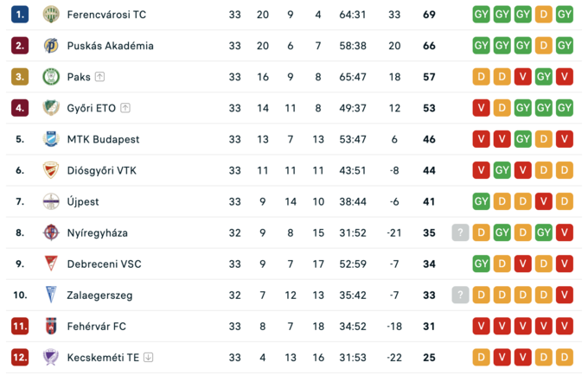Click the up-arrow icon beside Győri ETO

click(x=125, y=108)
